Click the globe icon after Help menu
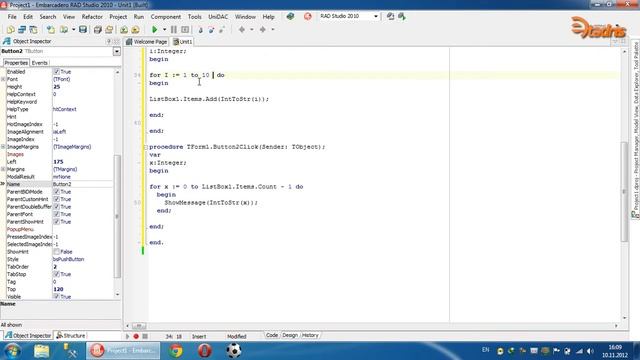640x360 pixels. [290, 16]
